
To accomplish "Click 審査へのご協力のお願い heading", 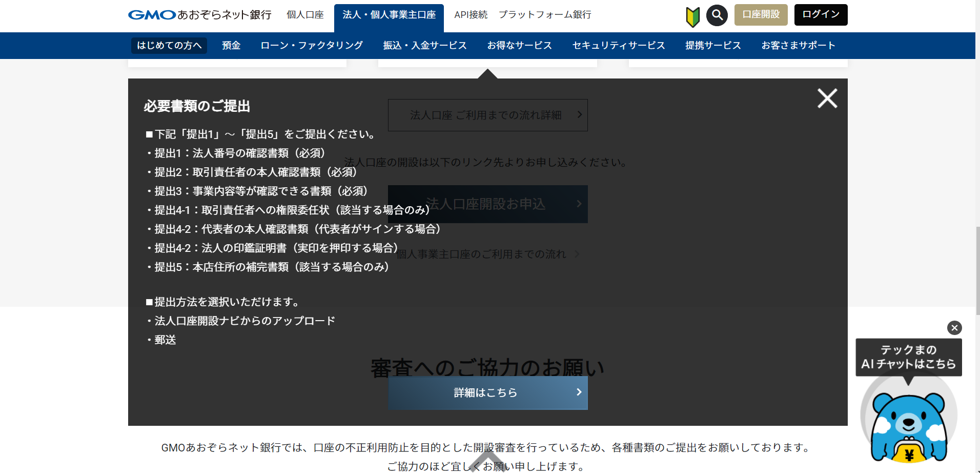I will (488, 368).
